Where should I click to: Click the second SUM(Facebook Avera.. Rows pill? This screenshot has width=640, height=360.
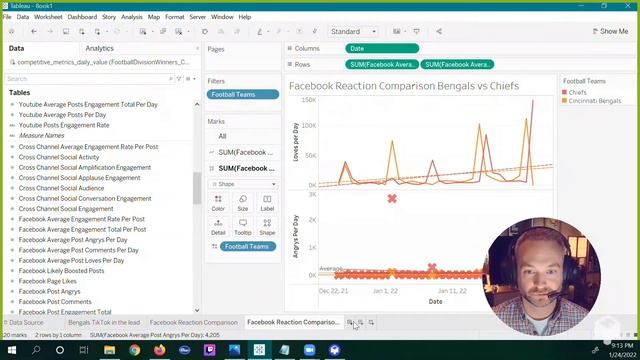(457, 64)
